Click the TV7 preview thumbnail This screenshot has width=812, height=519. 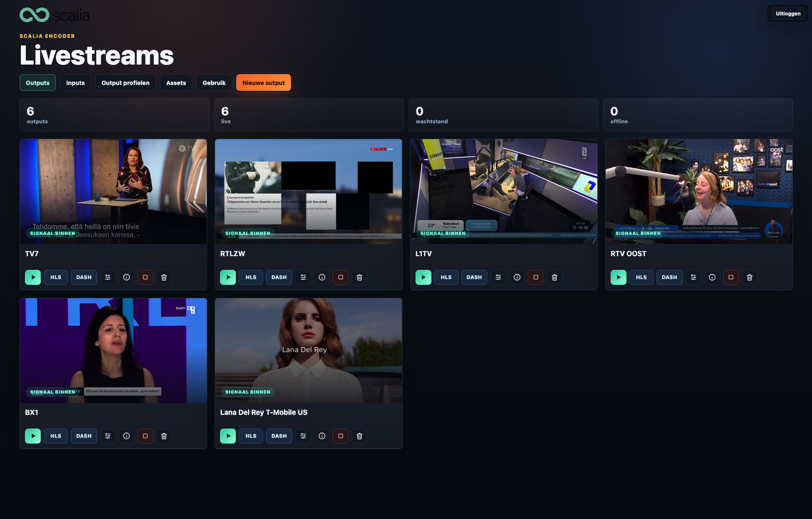point(113,192)
